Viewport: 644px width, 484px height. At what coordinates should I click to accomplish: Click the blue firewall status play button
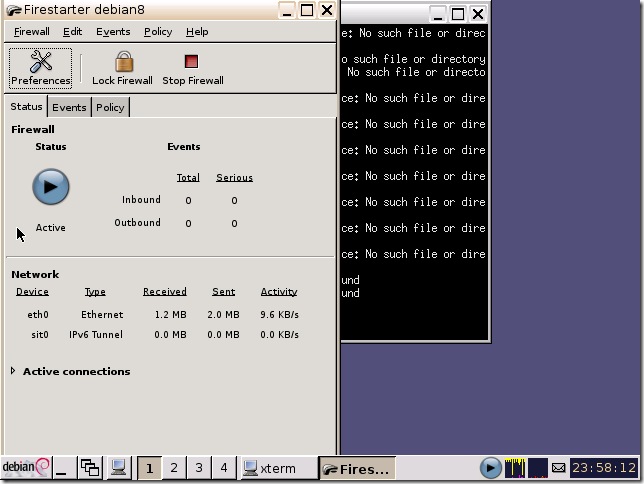tap(51, 186)
